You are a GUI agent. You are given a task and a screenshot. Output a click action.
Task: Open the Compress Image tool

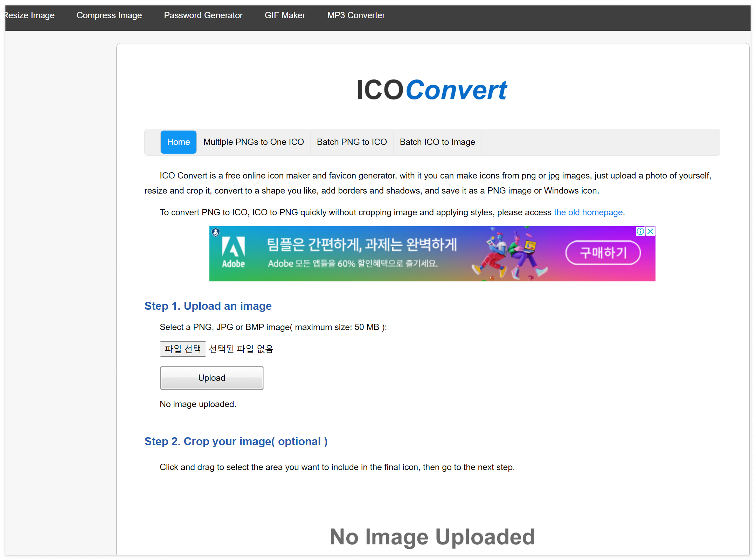(x=109, y=15)
